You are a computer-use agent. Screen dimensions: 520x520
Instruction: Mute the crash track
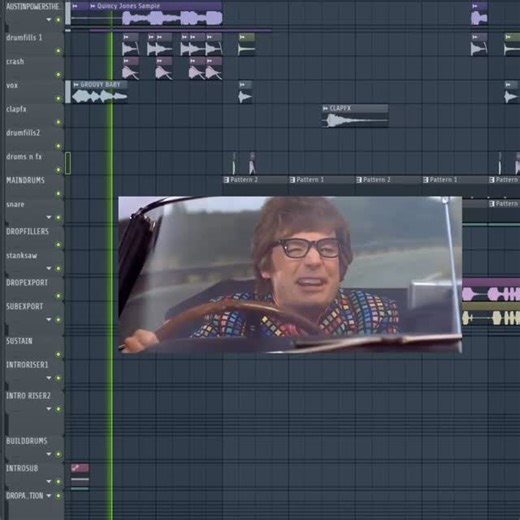click(x=59, y=74)
